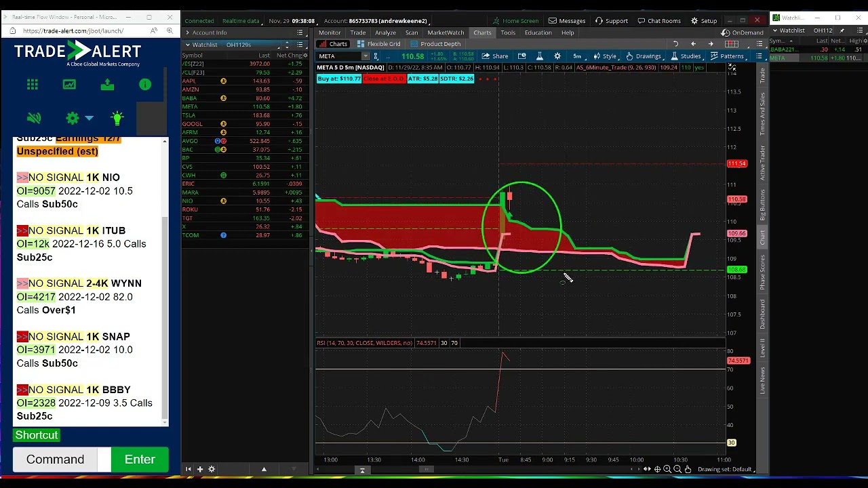Open the Education tab
Viewport: 868px width, 488px height.
click(x=538, y=33)
